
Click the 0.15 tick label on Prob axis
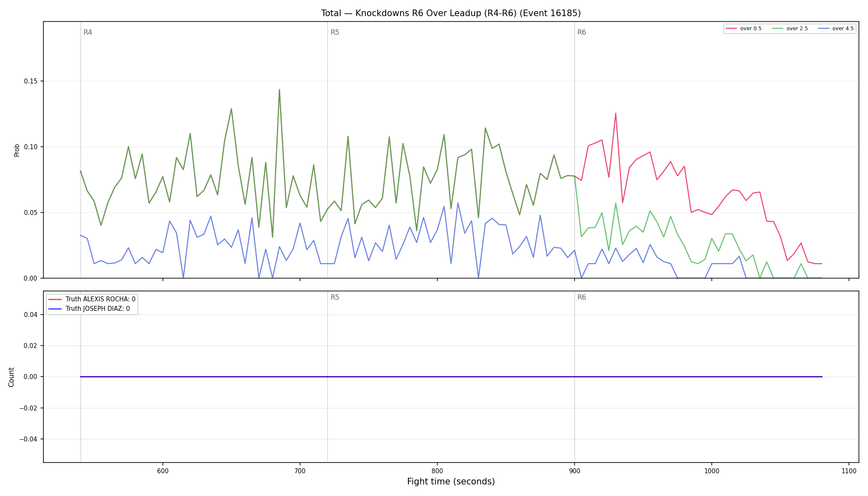[x=30, y=81]
